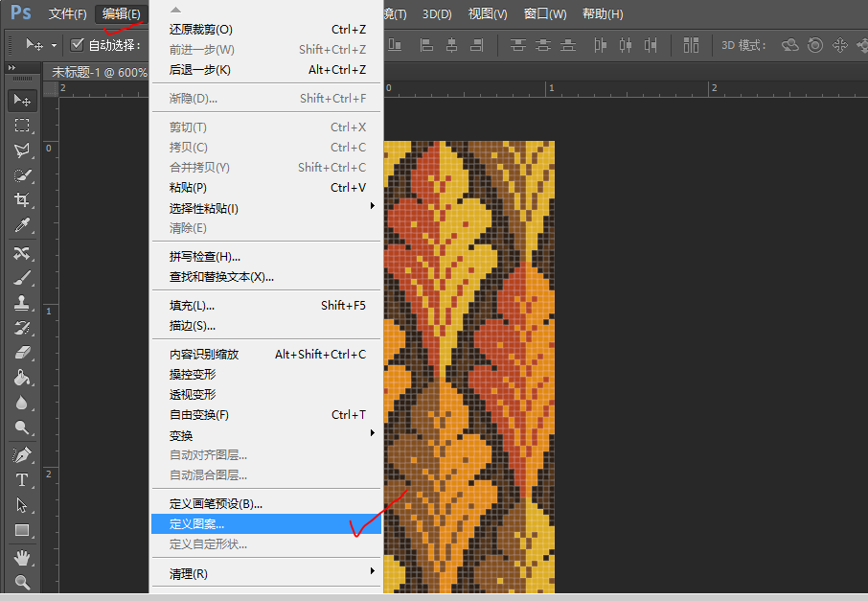Open the 编辑(E) menu

(122, 13)
